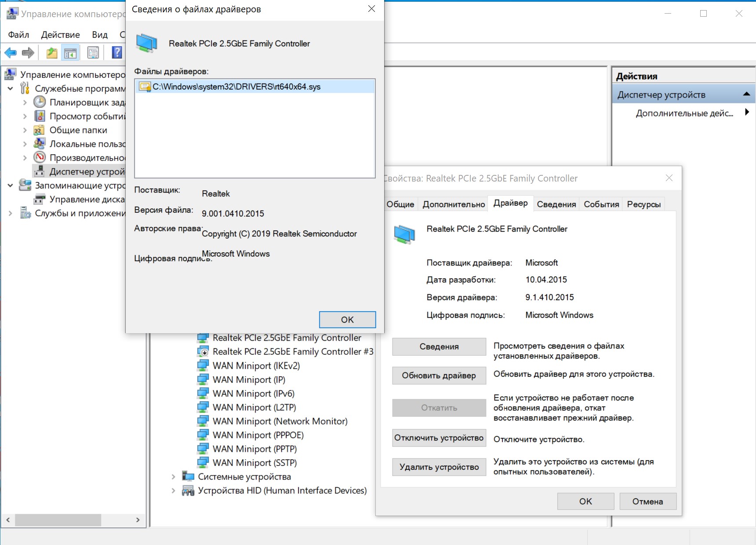Click Отмена in the Свойства dialog
The image size is (756, 545).
click(x=647, y=501)
